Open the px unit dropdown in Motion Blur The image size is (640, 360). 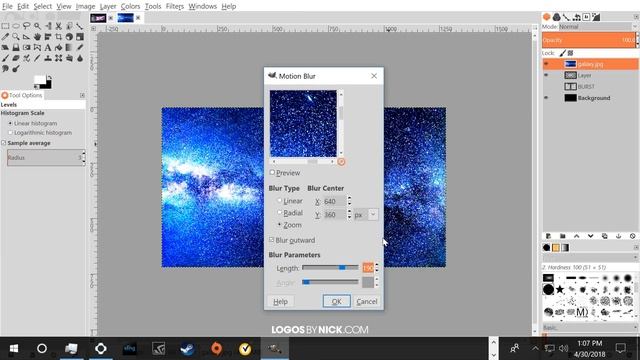click(373, 214)
